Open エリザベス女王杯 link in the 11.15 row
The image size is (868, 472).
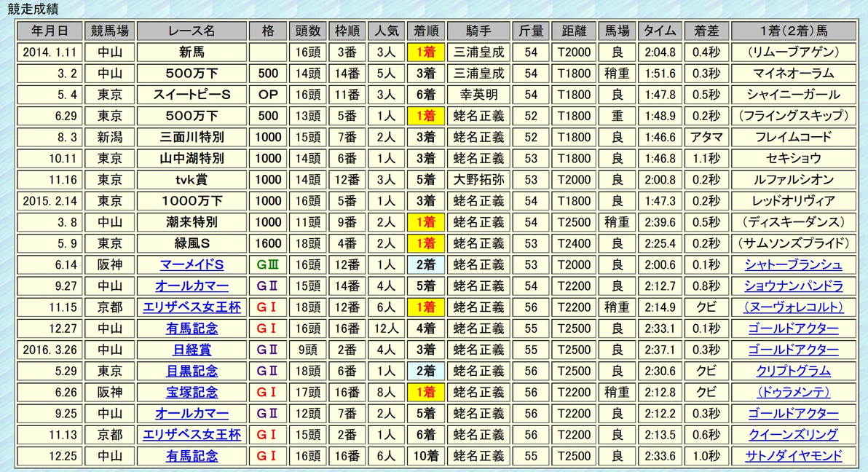(192, 307)
